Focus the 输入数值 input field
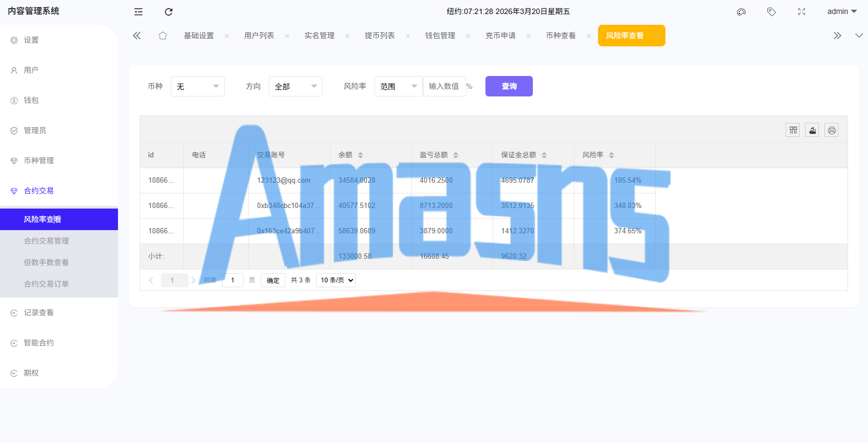This screenshot has height=443, width=868. click(x=445, y=86)
